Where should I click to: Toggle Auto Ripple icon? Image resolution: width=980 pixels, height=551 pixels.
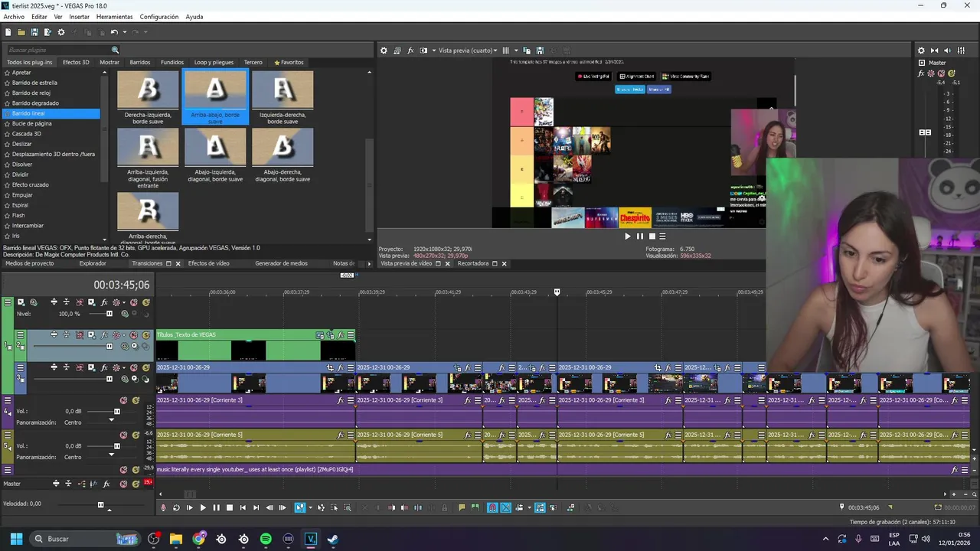[x=519, y=507]
